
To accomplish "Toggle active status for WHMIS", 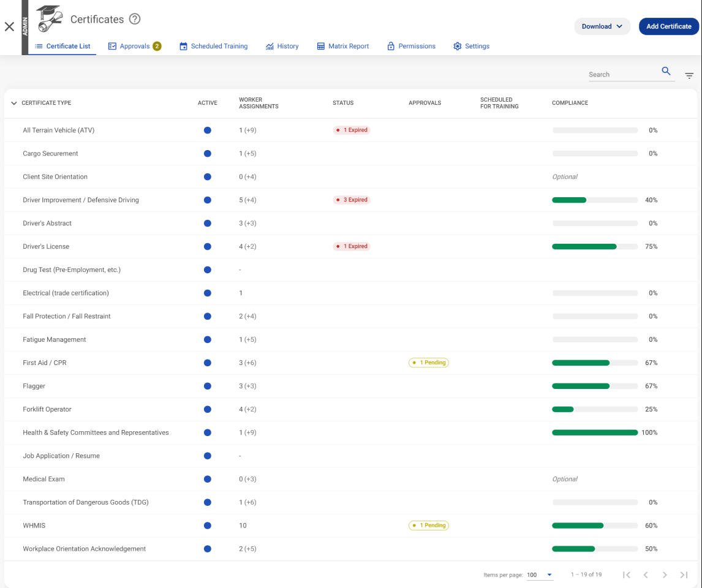I will pyautogui.click(x=207, y=526).
